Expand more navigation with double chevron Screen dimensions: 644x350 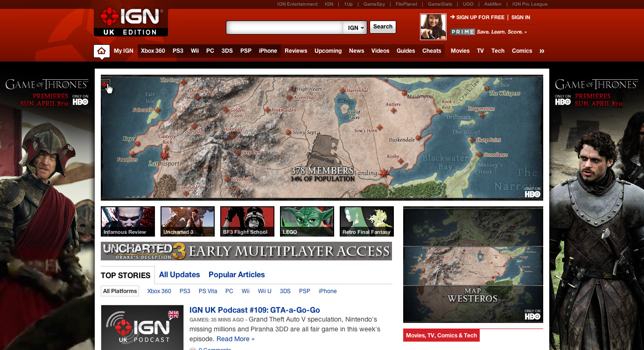coord(542,51)
